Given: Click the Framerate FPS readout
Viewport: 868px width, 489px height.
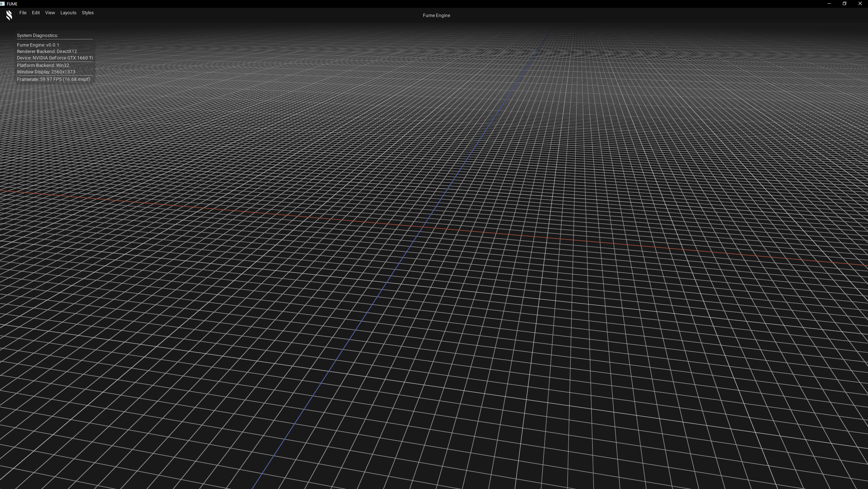Looking at the screenshot, I should coord(53,79).
